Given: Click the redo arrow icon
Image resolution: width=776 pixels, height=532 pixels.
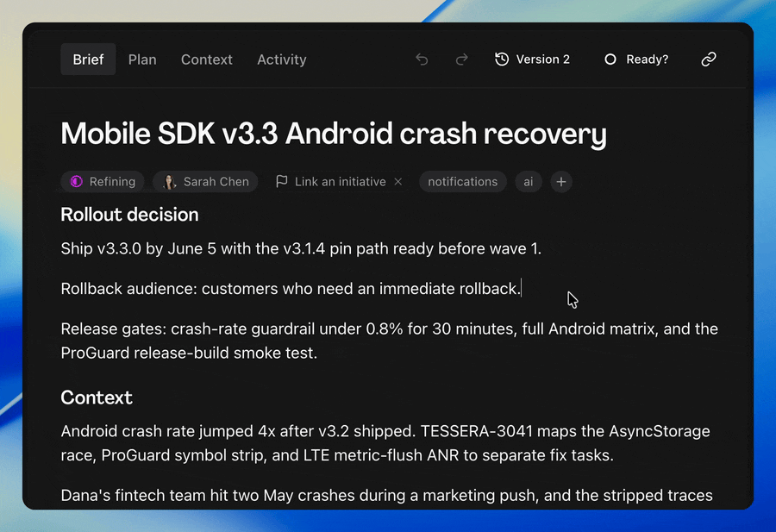Looking at the screenshot, I should pos(461,59).
